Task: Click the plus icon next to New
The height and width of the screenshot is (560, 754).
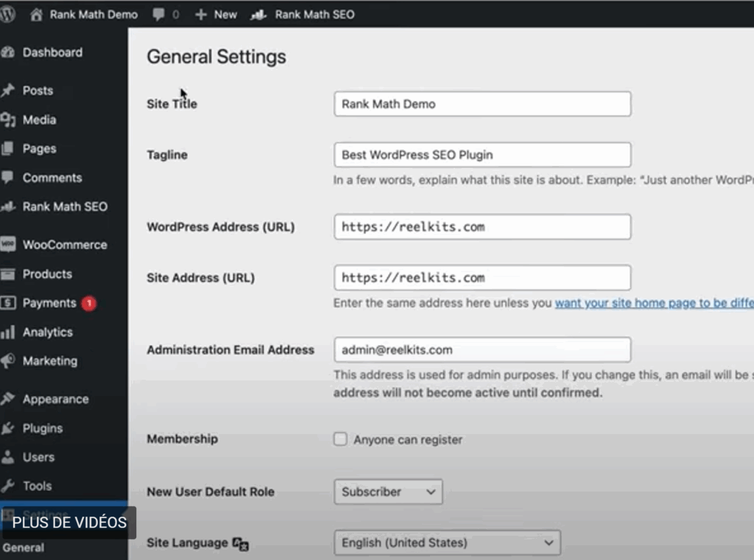Action: pos(200,15)
